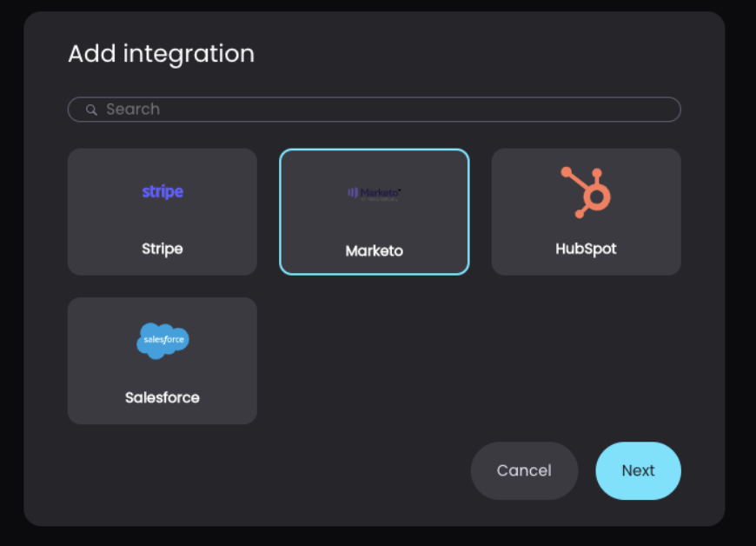
Task: Click the "Salesforce" card label text
Action: [x=162, y=397]
